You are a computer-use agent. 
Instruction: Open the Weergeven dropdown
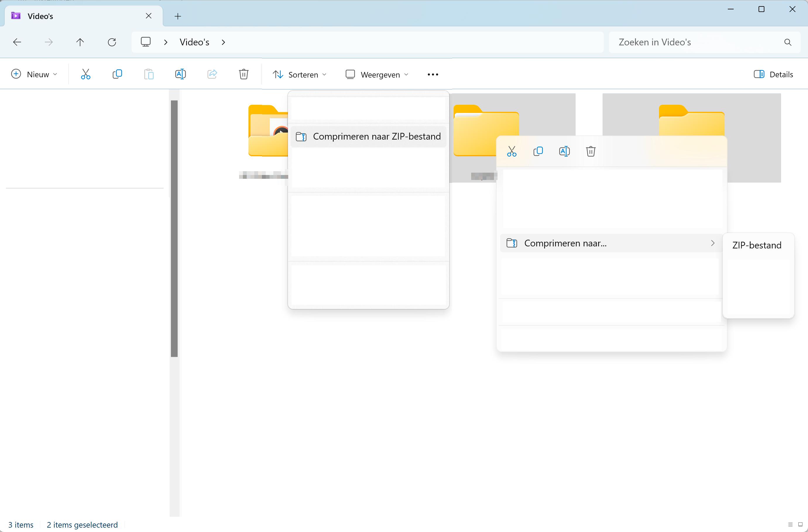point(377,74)
